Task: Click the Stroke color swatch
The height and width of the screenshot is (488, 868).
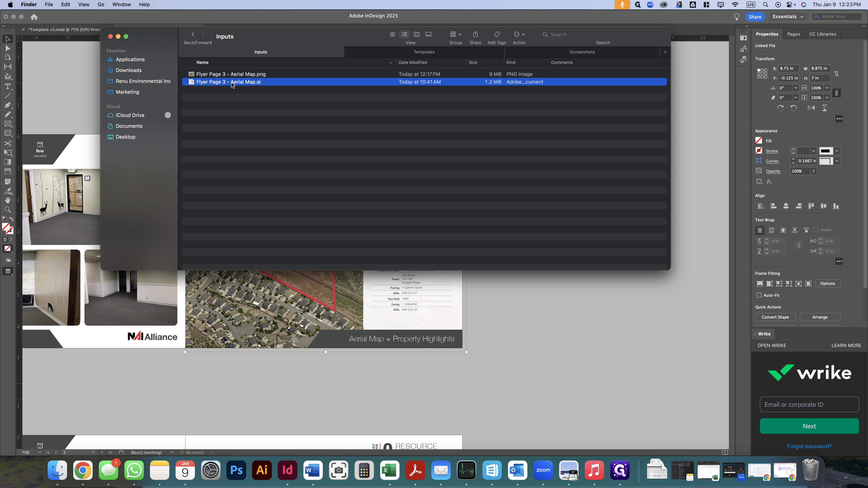Action: 759,150
